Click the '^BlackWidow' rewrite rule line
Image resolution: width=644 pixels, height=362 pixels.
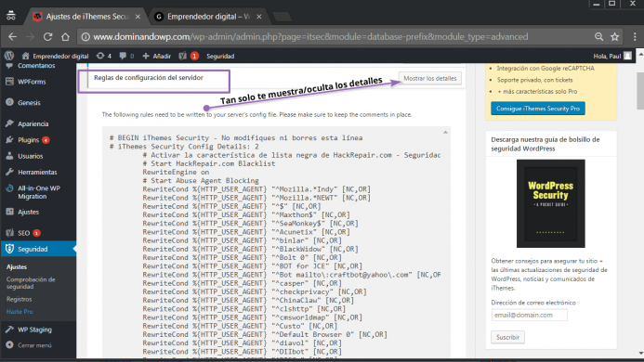click(x=250, y=249)
